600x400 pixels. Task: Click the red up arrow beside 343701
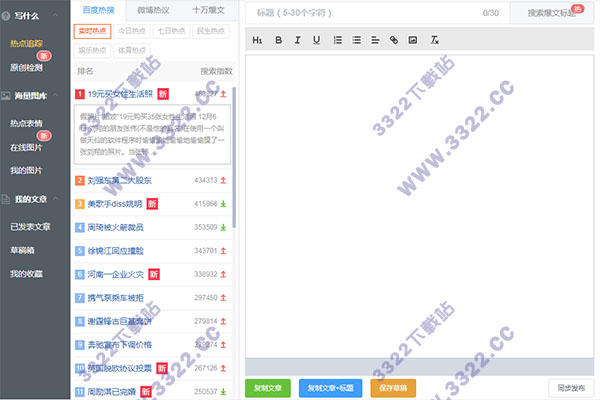(223, 251)
